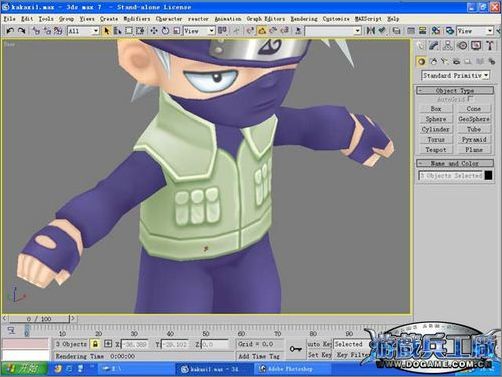Click the Teapot primitive button

(x=436, y=150)
